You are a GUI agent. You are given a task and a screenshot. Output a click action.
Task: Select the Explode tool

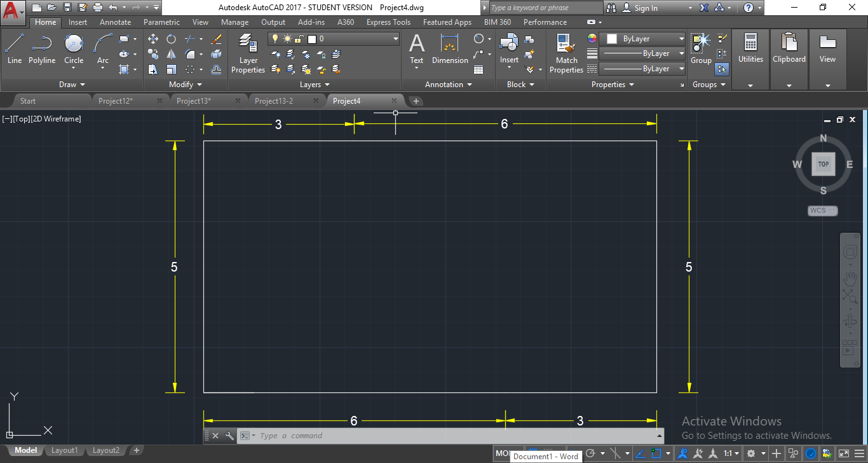click(x=216, y=54)
